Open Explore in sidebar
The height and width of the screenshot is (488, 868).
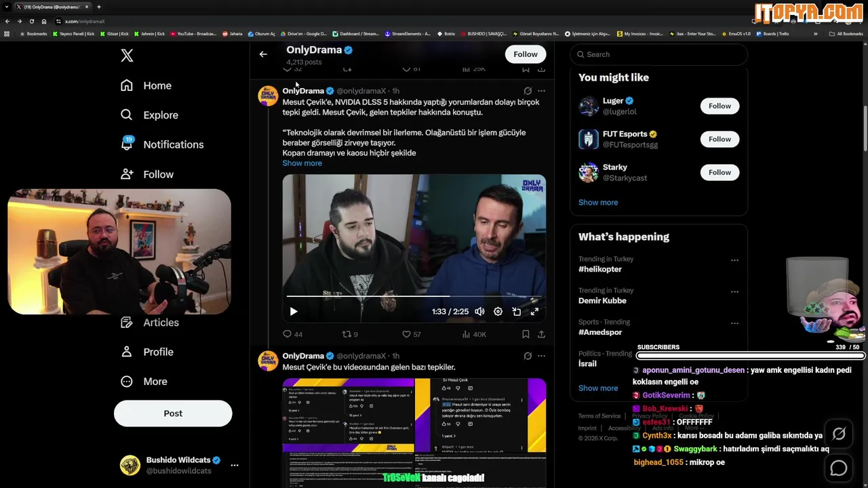pos(149,115)
